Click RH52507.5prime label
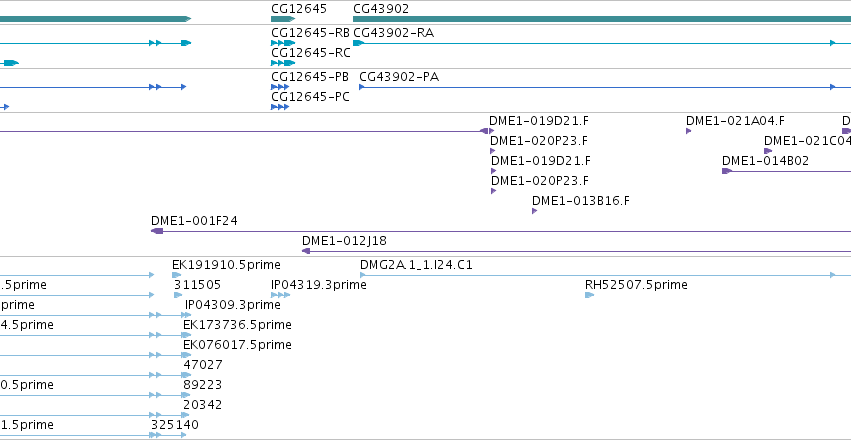 point(636,285)
